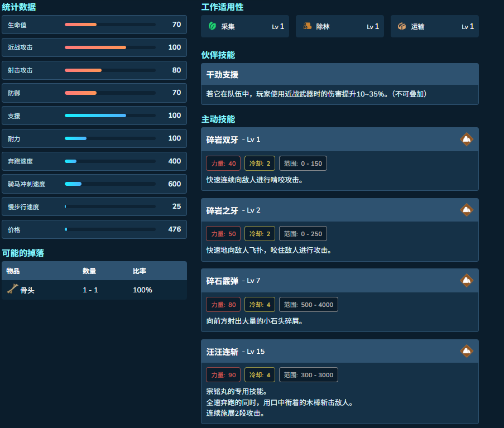Click the 范围: 0 - 250 range tag
The width and height of the screenshot is (504, 428).
[x=303, y=234]
